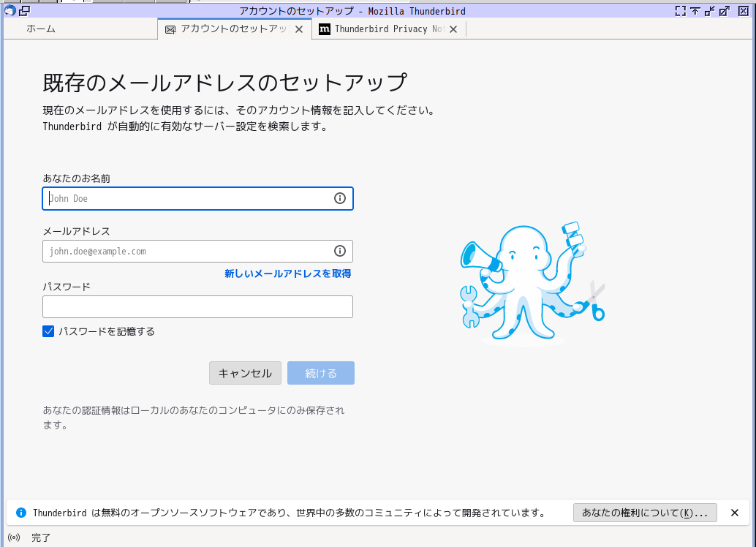The height and width of the screenshot is (547, 756).
Task: Click the Mozilla 'm' icon on the Privacy tab
Action: click(325, 29)
